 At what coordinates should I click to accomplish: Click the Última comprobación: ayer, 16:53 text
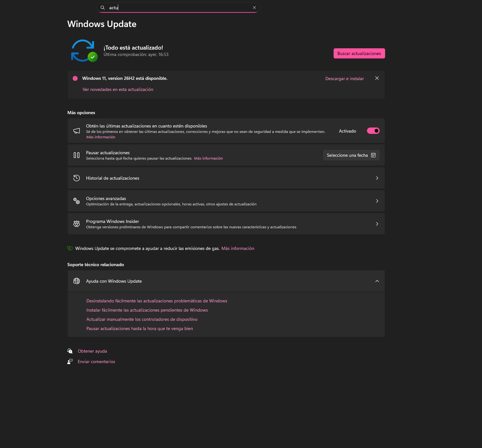(x=136, y=54)
